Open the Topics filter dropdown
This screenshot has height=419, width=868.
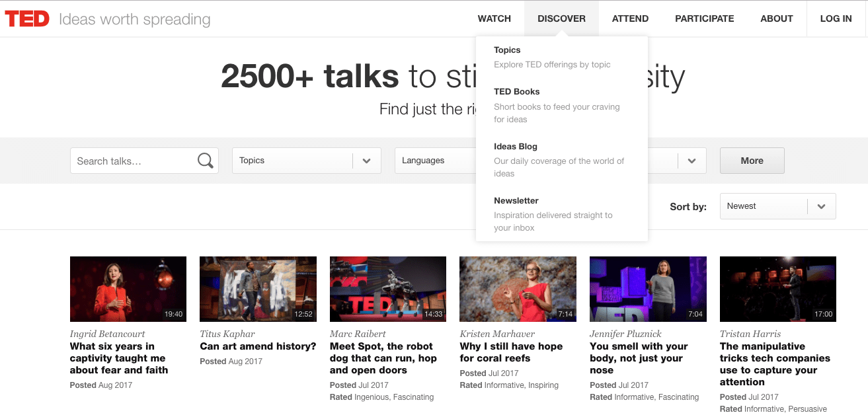(x=307, y=161)
